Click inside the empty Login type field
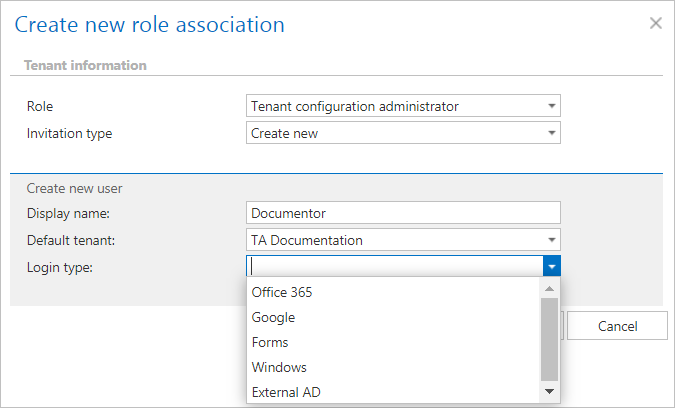Viewport: 675px width, 408px height. [x=395, y=266]
